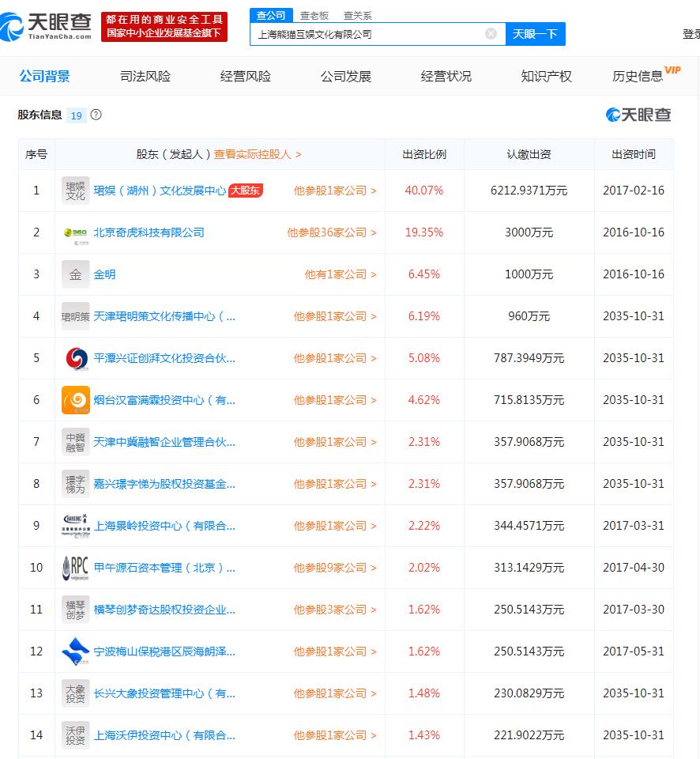
Task: Open 烟台汉富满霖投资中心 link
Action: tap(164, 400)
